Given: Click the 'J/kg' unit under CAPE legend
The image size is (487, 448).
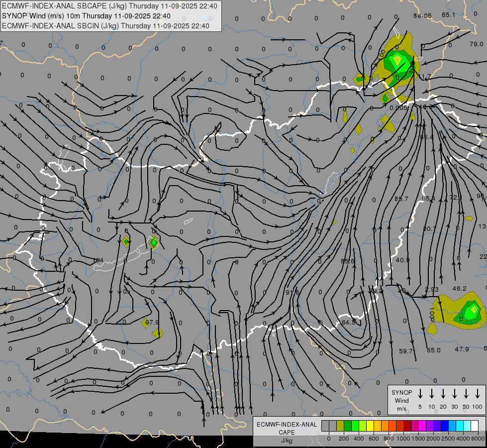Looking at the screenshot, I should (x=287, y=441).
